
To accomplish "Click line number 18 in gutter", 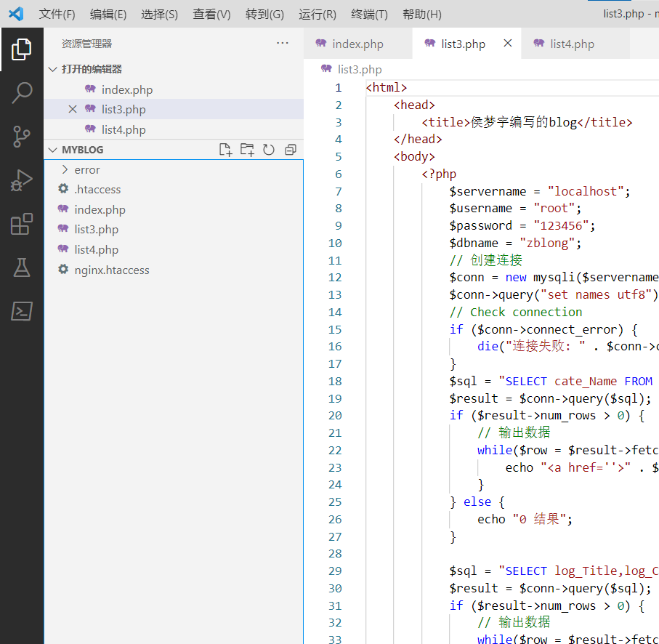I will pyautogui.click(x=335, y=382).
